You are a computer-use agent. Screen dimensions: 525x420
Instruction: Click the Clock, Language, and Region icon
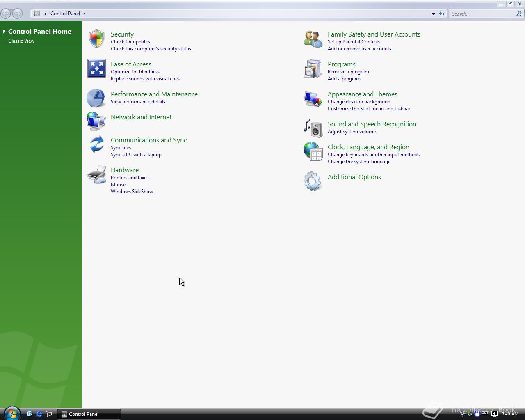(313, 151)
